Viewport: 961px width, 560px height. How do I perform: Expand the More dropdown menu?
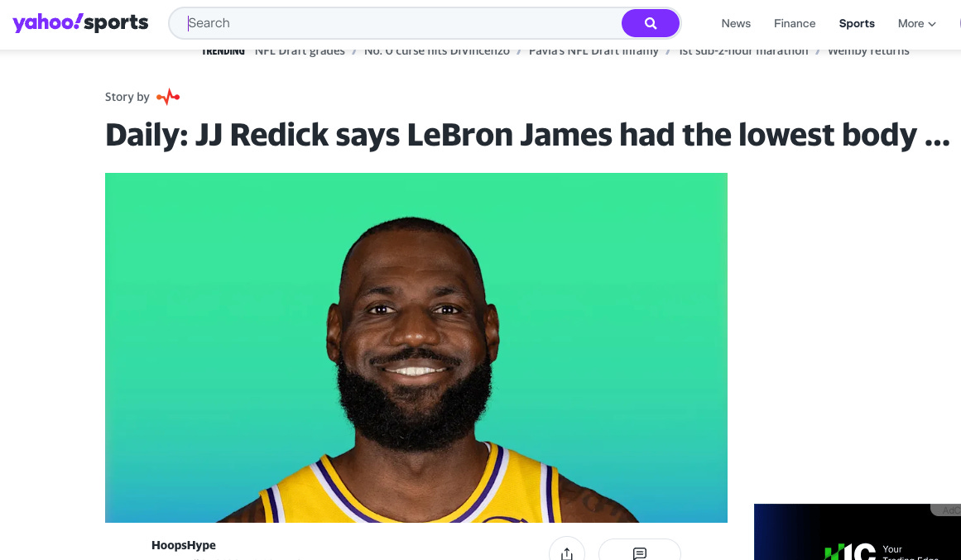pyautogui.click(x=917, y=23)
